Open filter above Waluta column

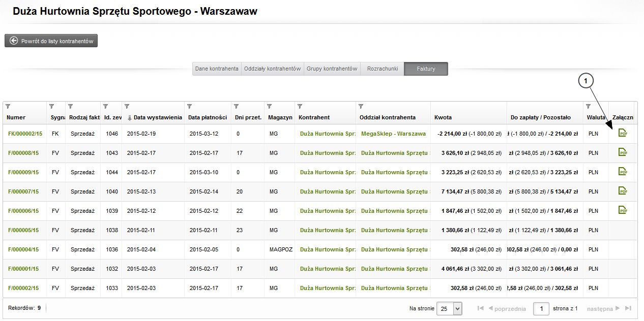point(589,107)
